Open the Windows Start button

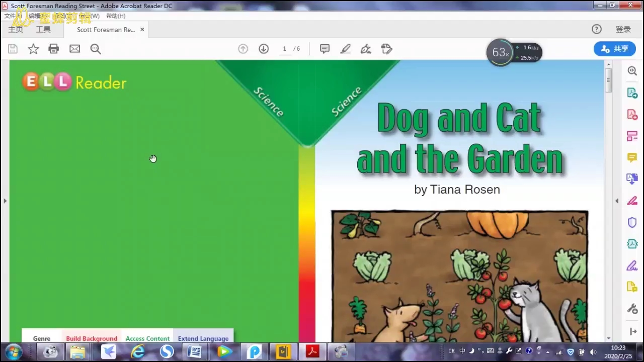pyautogui.click(x=13, y=351)
